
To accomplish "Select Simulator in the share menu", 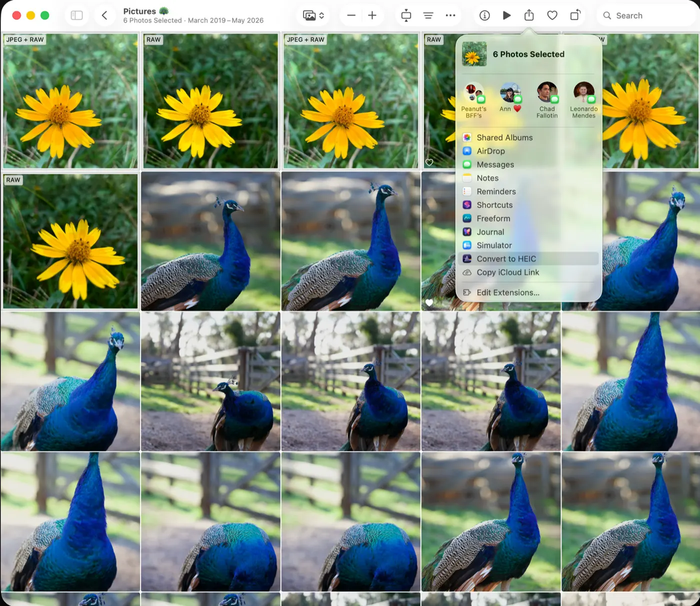I will point(528,245).
